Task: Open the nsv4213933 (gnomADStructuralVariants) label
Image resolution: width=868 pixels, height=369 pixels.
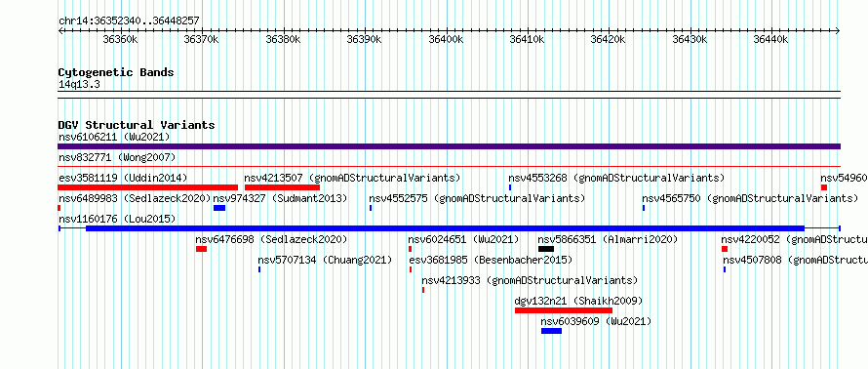Action: coord(530,280)
